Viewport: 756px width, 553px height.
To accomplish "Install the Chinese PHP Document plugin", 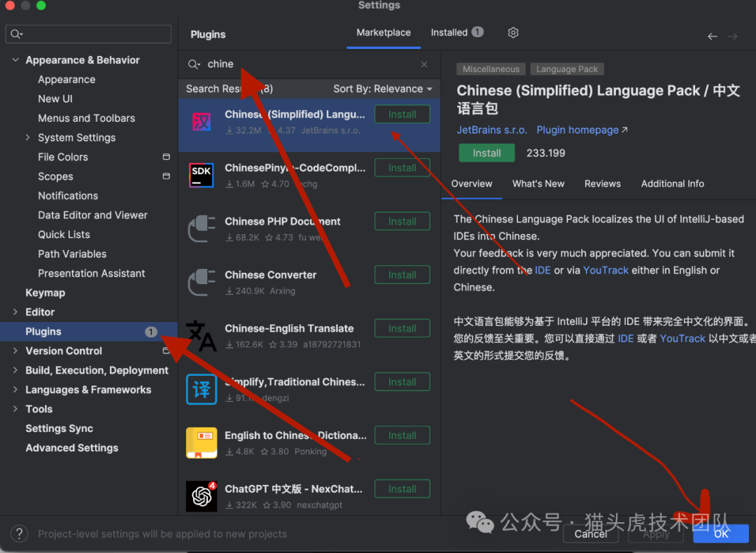I will click(402, 221).
